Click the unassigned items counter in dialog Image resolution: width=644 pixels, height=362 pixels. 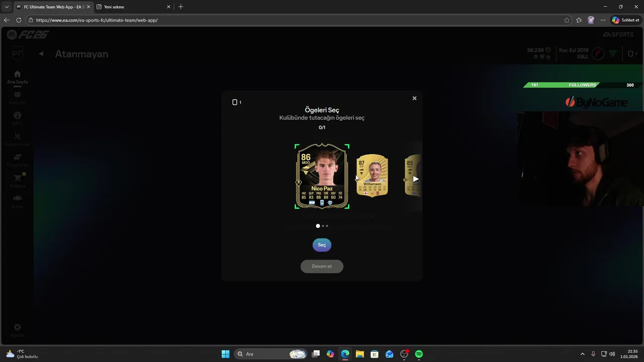(x=236, y=102)
